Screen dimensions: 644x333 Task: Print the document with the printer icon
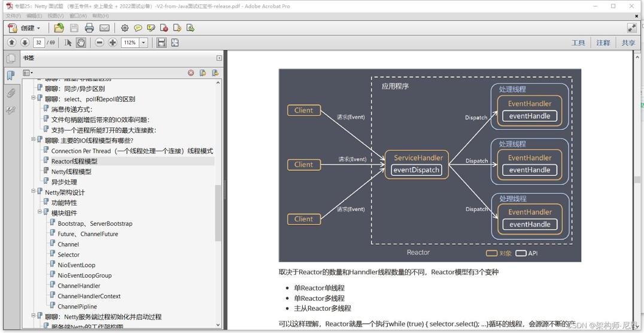click(90, 28)
